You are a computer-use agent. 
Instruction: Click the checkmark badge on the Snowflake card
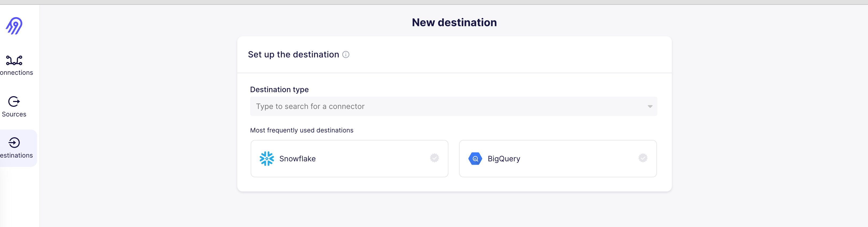point(434,158)
